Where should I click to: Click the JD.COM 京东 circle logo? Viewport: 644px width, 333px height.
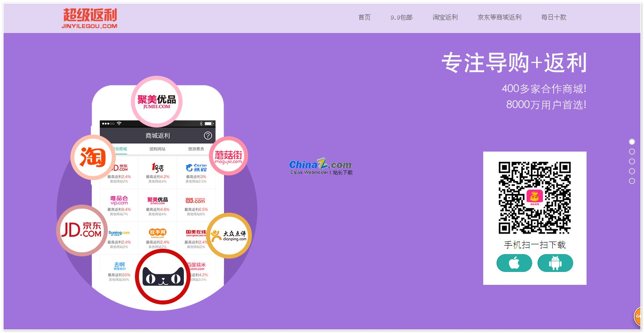(x=82, y=230)
